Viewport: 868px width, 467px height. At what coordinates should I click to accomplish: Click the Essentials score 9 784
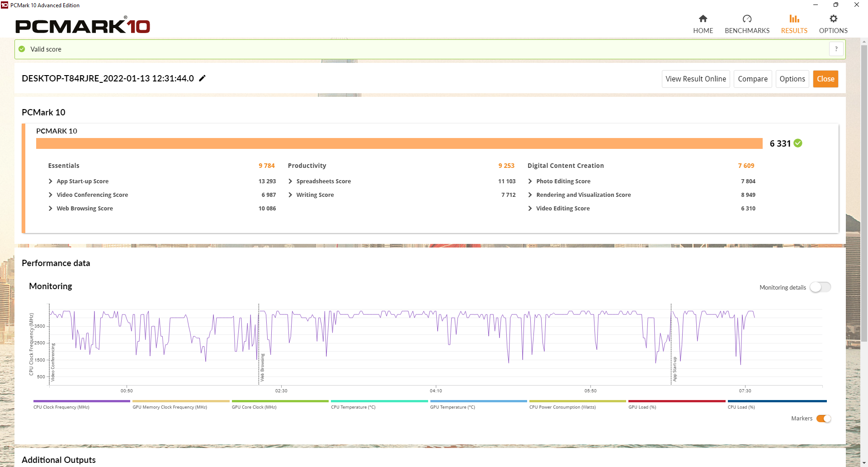[267, 166]
